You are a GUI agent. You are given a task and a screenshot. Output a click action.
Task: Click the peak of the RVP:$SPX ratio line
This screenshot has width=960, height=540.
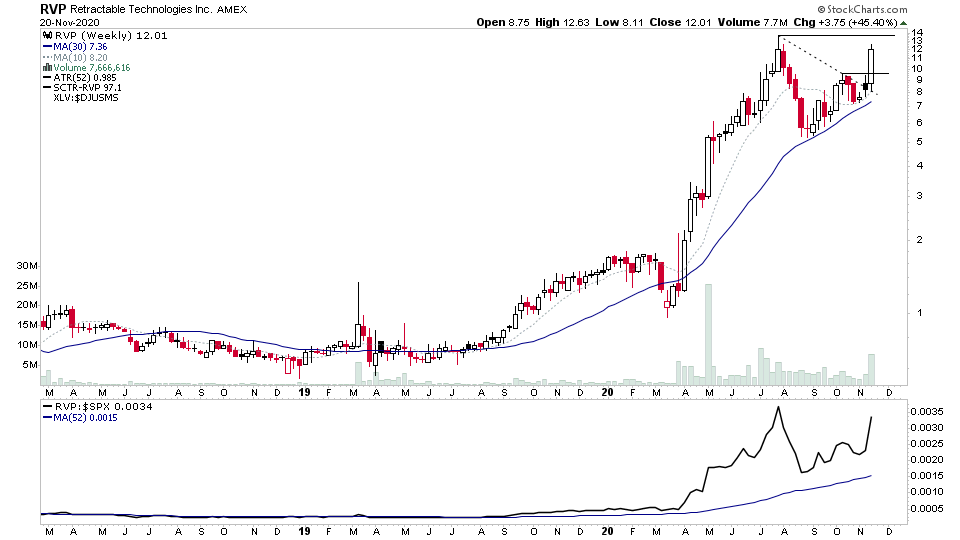pyautogui.click(x=778, y=407)
